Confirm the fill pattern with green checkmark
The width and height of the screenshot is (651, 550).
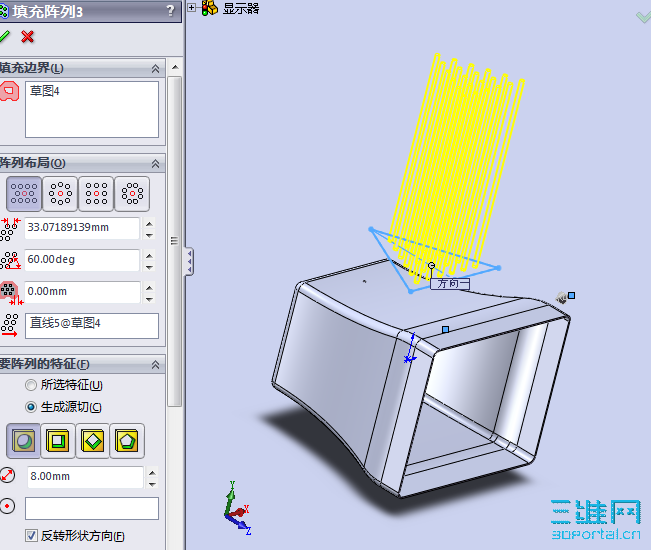(4, 37)
